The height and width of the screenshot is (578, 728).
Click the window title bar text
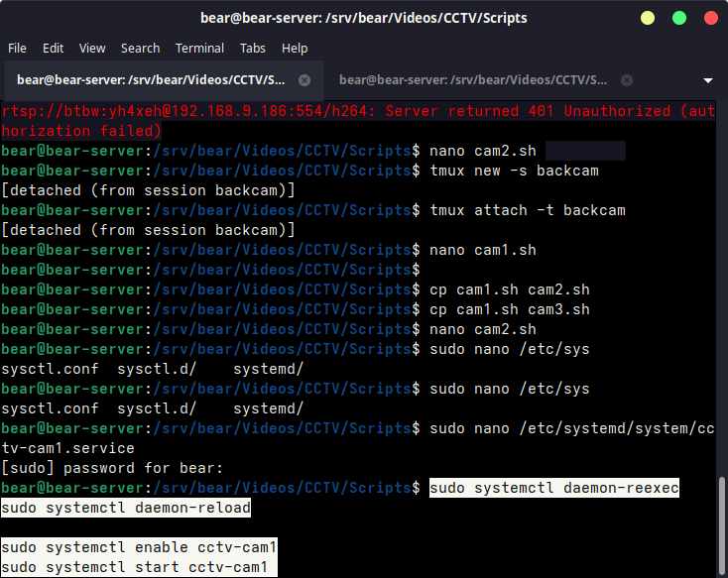click(x=364, y=18)
